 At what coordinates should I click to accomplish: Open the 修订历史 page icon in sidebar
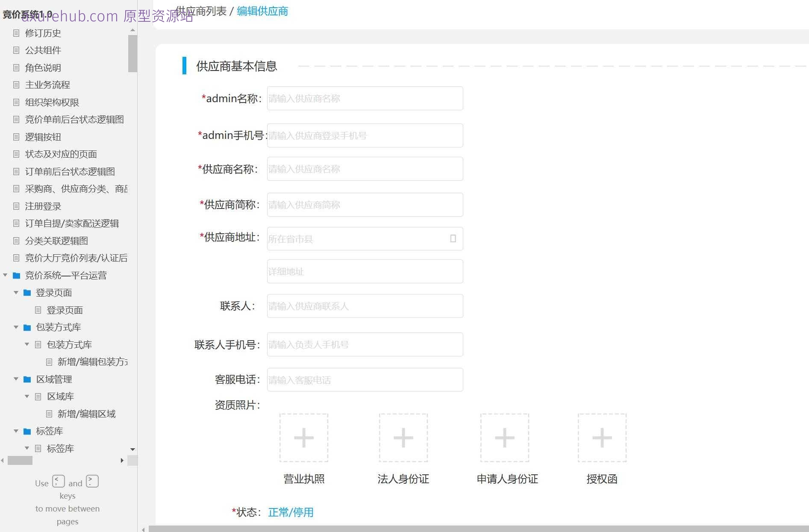pyautogui.click(x=17, y=33)
